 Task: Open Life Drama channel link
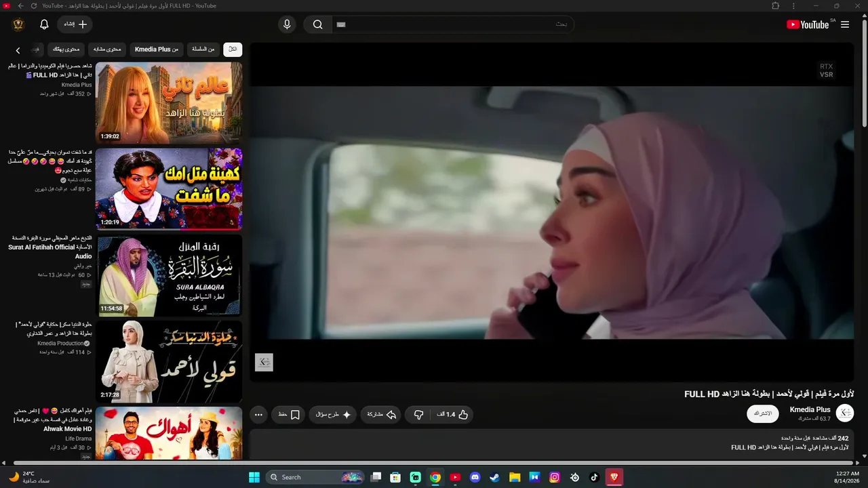[x=79, y=439]
